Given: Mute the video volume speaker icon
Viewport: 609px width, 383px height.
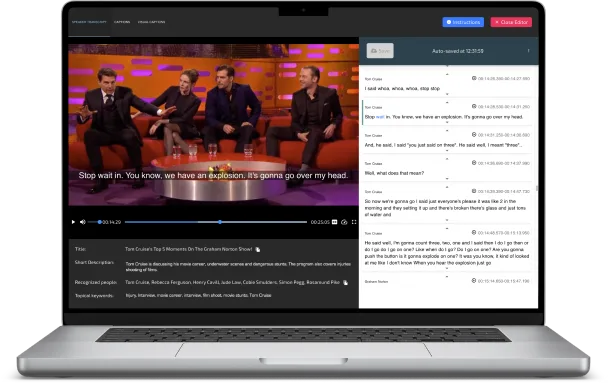Looking at the screenshot, I should 82,222.
